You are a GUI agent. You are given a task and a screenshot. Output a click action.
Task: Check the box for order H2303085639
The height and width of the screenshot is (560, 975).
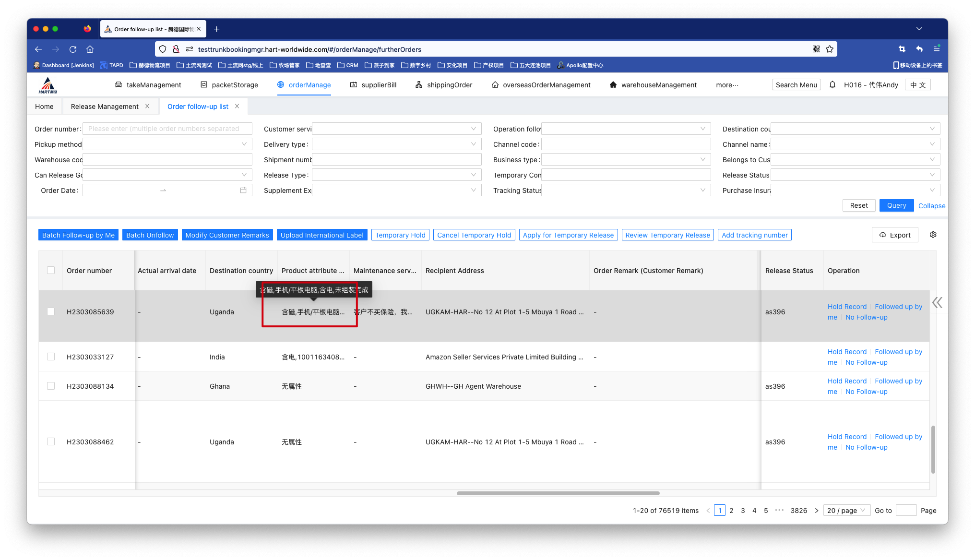point(51,311)
